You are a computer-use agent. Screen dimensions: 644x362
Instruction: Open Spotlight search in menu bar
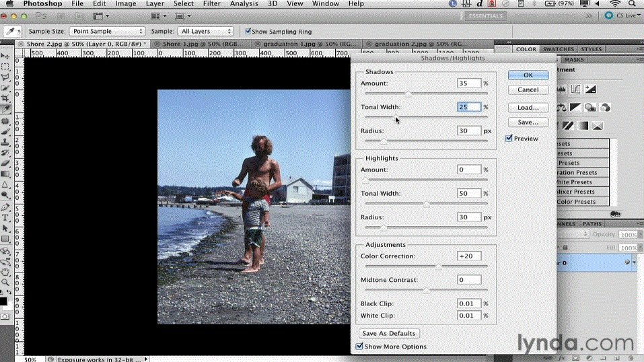[x=632, y=3]
